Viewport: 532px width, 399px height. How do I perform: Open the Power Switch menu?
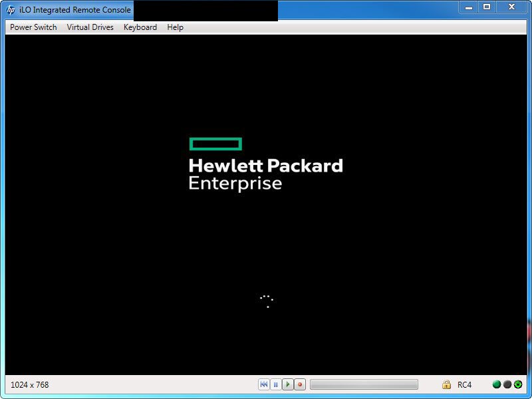[x=33, y=27]
